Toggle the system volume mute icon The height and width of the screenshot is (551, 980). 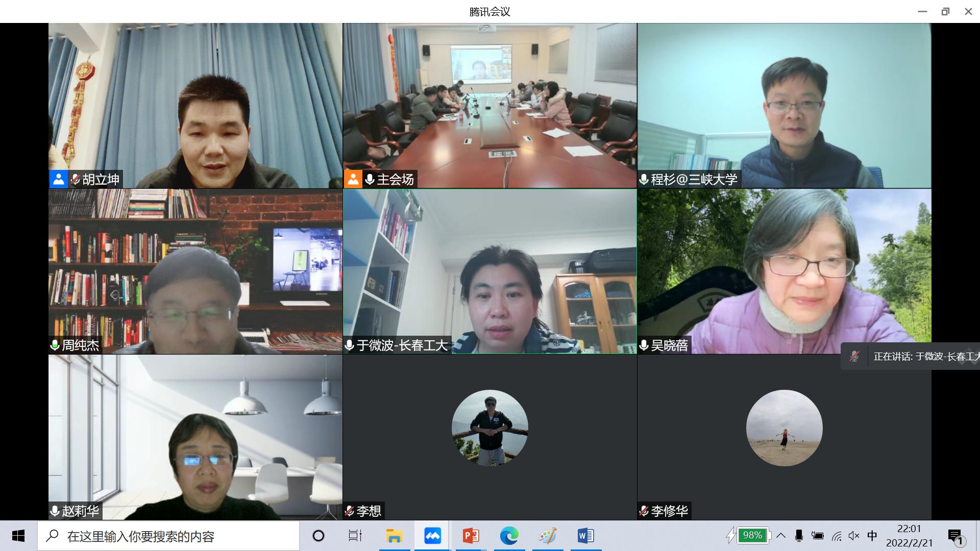click(854, 536)
